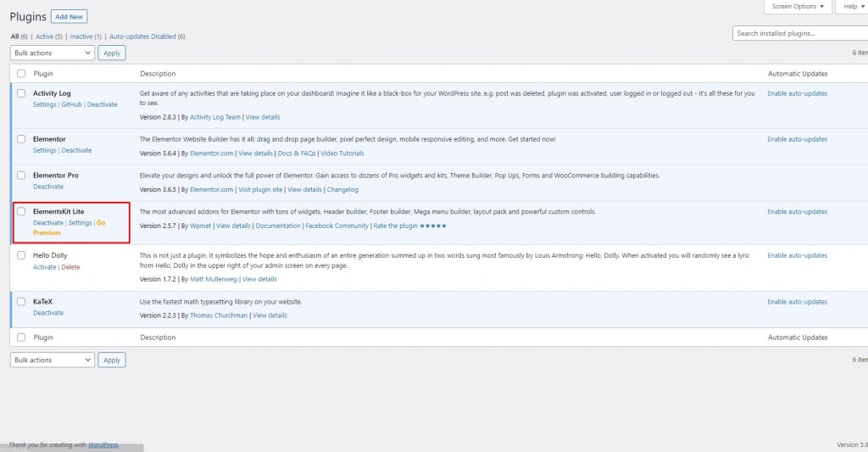Screen dimensions: 868x452
Task: Toggle the select-all checkbox in header
Action: [21, 74]
